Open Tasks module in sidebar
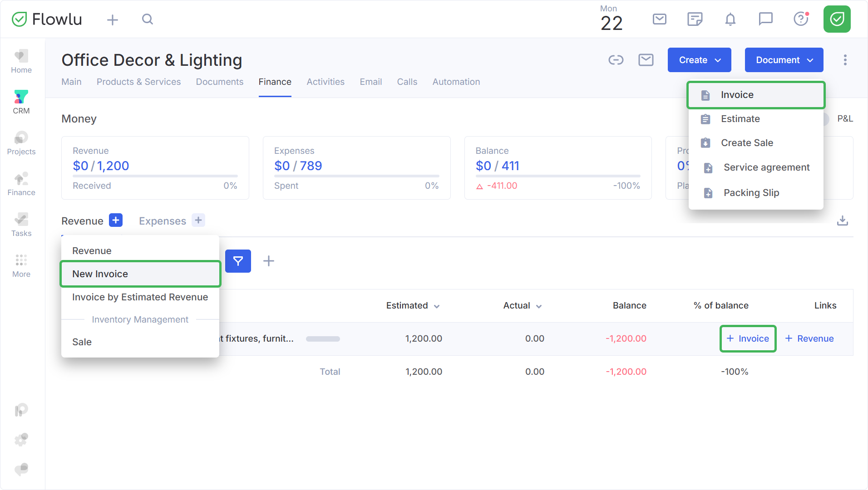The width and height of the screenshot is (868, 490). click(21, 225)
